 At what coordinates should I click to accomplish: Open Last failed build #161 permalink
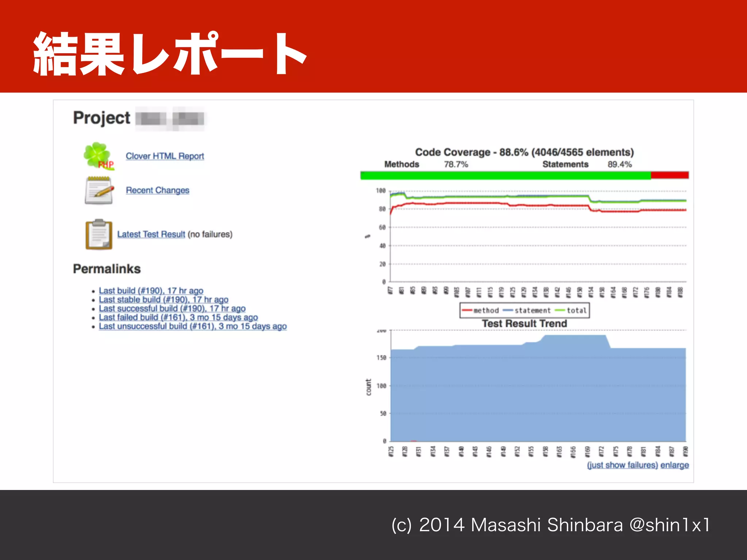[178, 318]
